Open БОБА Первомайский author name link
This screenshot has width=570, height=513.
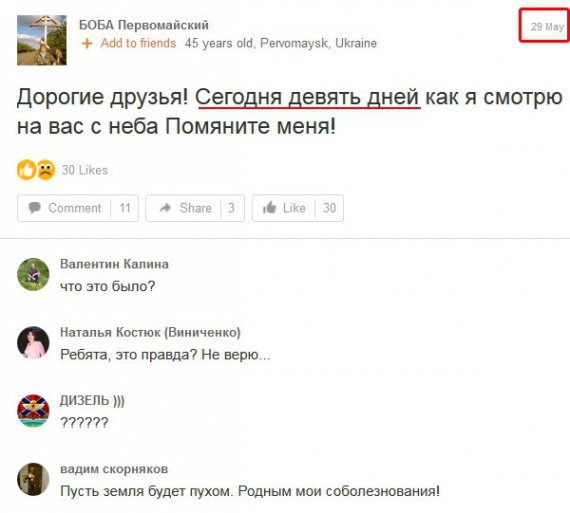pos(144,25)
